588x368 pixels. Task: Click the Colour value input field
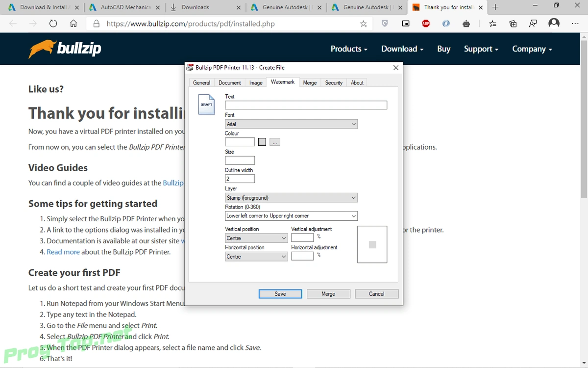click(240, 142)
